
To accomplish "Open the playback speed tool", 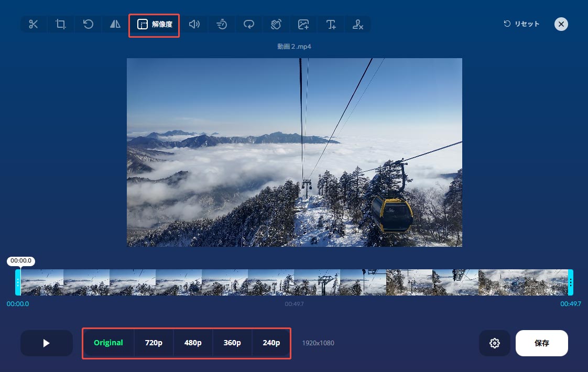I will (222, 24).
